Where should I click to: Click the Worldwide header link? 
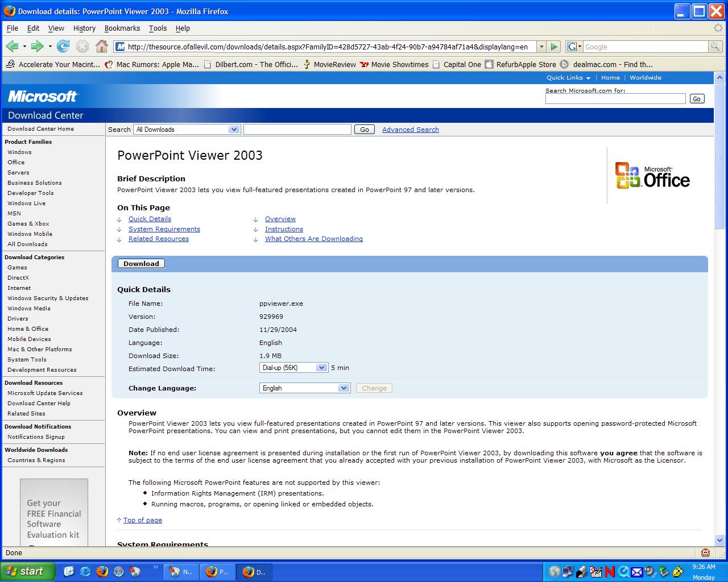(x=646, y=78)
